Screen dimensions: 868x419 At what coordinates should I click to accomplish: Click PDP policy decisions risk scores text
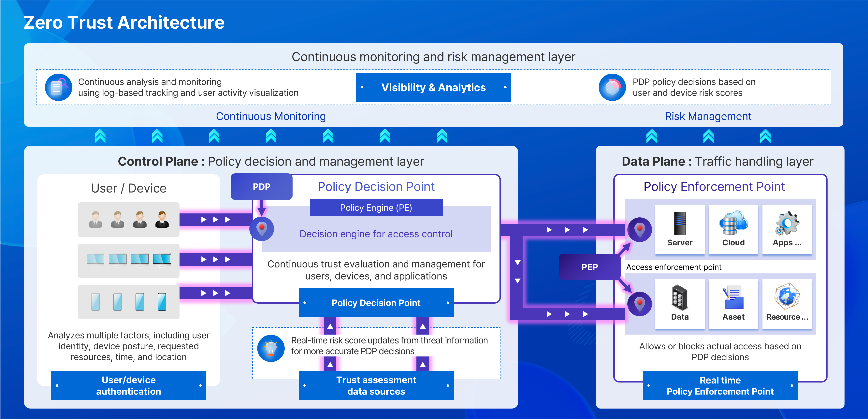click(694, 87)
